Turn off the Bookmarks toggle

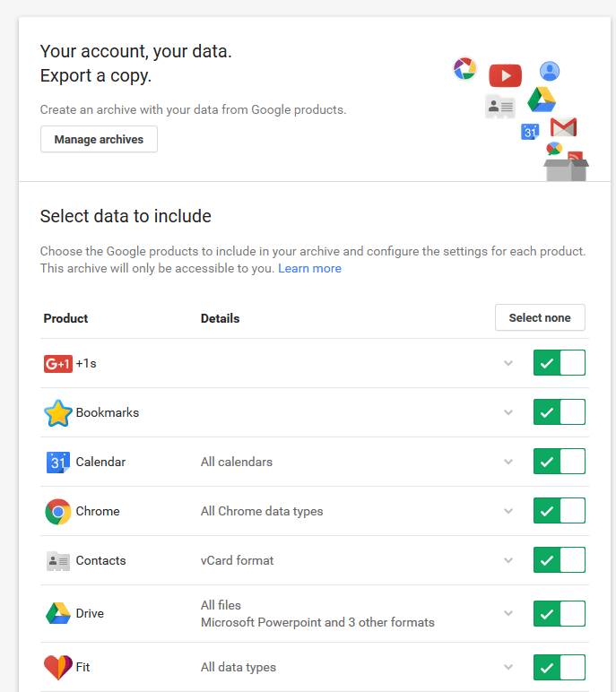559,412
